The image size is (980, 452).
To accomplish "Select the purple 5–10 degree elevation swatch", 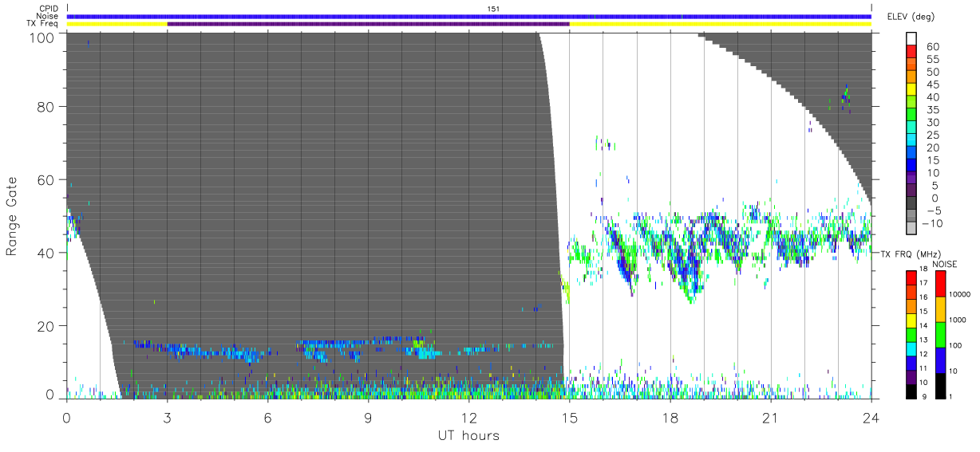I will pyautogui.click(x=911, y=178).
